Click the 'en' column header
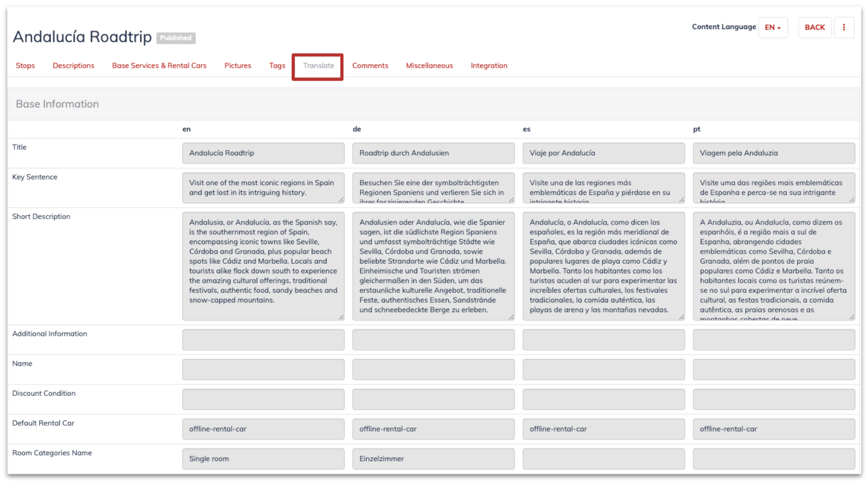The image size is (868, 483). [x=186, y=129]
